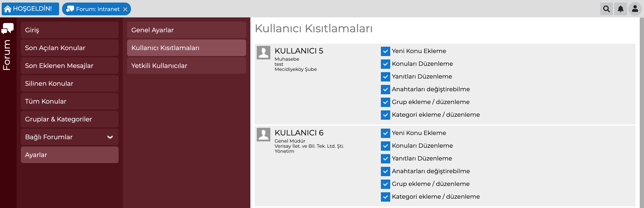Uncheck Yeni Konu Ekleme for KULLANICI 5
644x208 pixels.
click(x=385, y=51)
